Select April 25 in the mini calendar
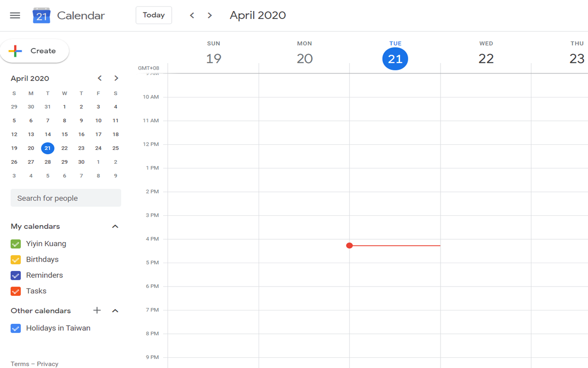The height and width of the screenshot is (368, 588). click(x=115, y=148)
